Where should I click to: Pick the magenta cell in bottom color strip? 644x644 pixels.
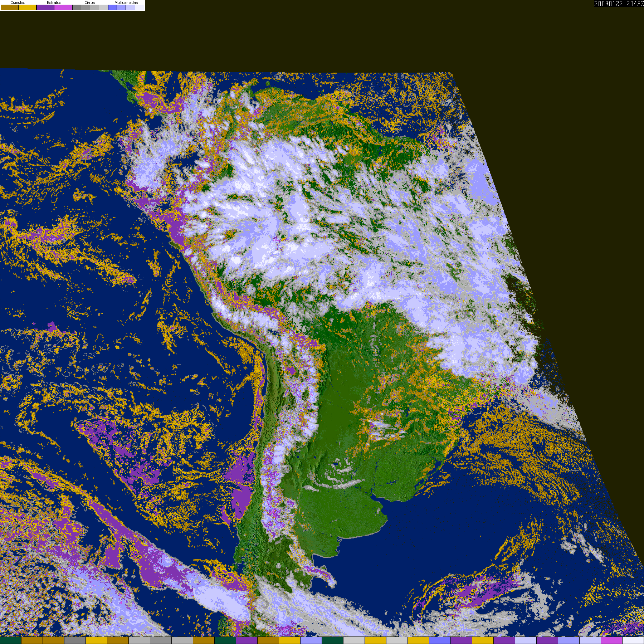pos(612,640)
